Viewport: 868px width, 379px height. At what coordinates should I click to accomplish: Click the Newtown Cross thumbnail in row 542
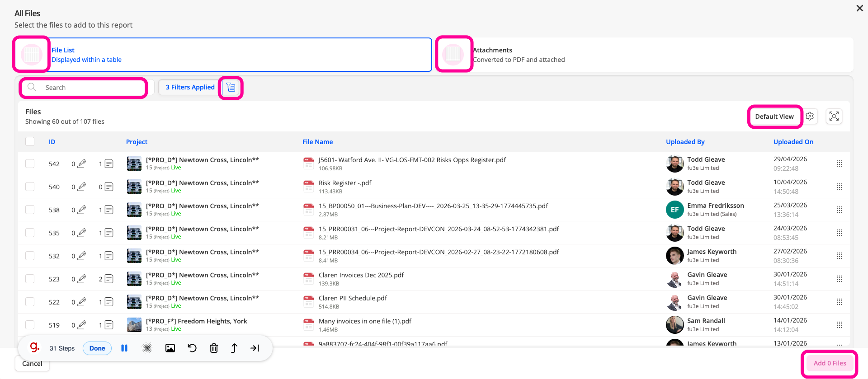[x=134, y=164]
